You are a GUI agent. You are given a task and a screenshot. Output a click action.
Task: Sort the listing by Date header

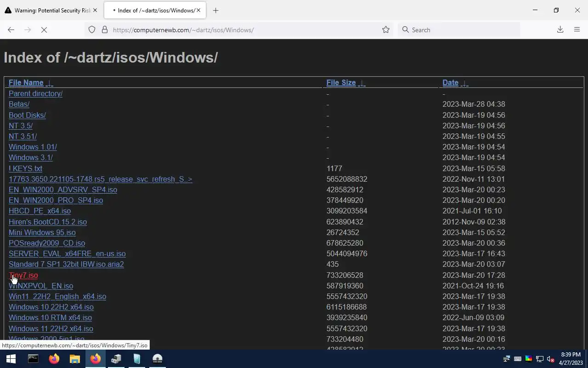coord(450,83)
